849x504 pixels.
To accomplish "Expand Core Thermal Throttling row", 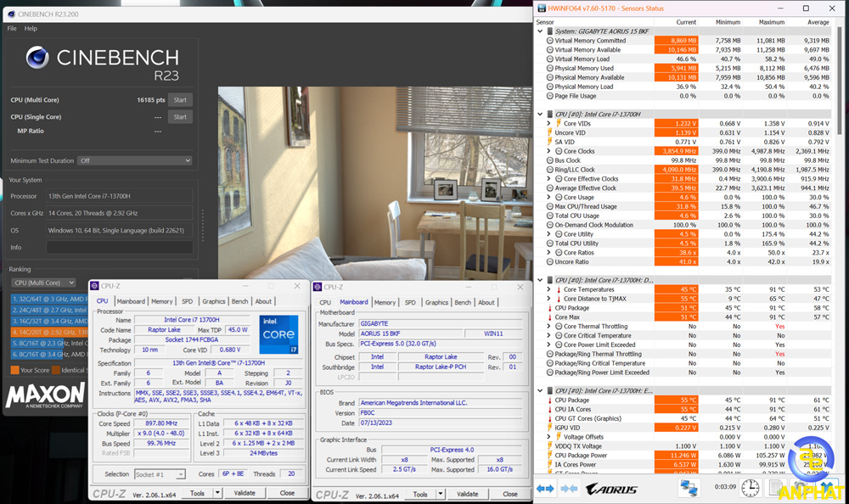I will 548,327.
